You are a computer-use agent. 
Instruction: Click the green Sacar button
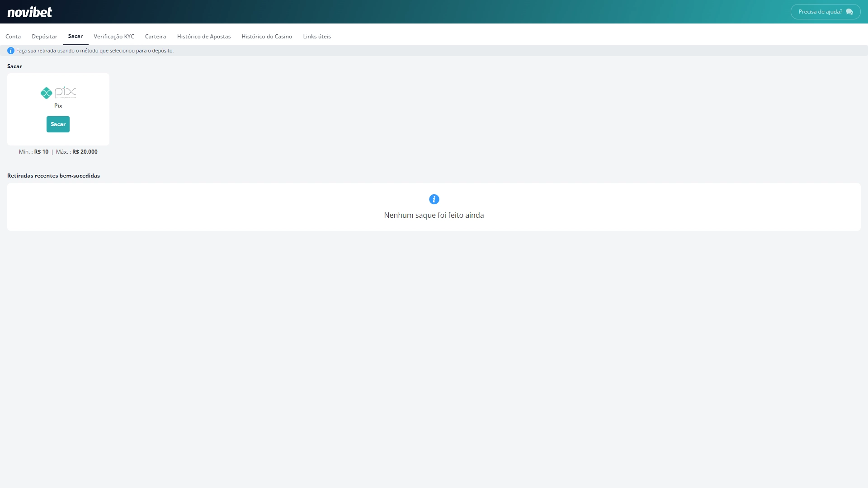click(58, 124)
